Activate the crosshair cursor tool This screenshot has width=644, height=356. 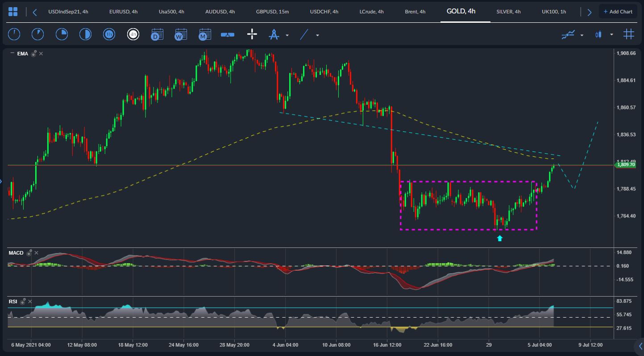(x=252, y=34)
